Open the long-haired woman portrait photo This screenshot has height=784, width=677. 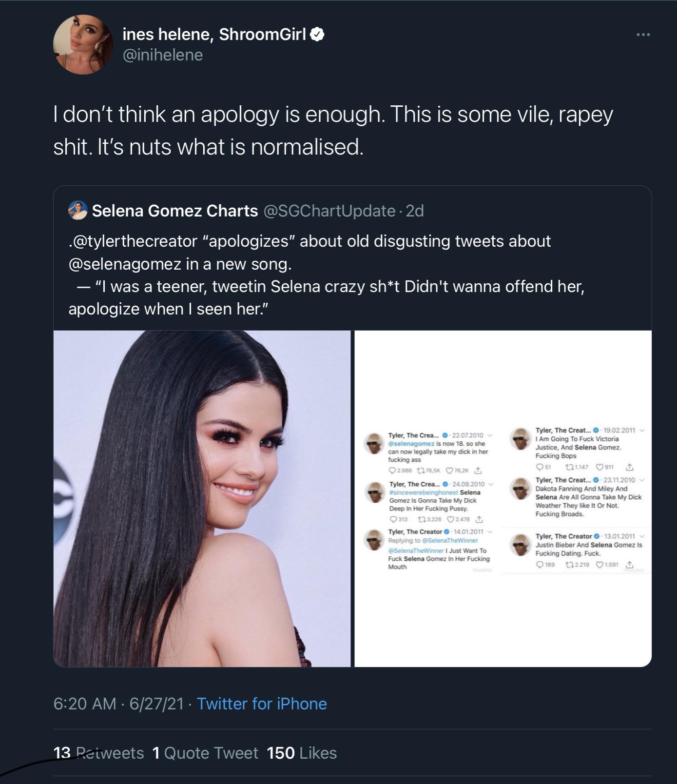tap(202, 498)
